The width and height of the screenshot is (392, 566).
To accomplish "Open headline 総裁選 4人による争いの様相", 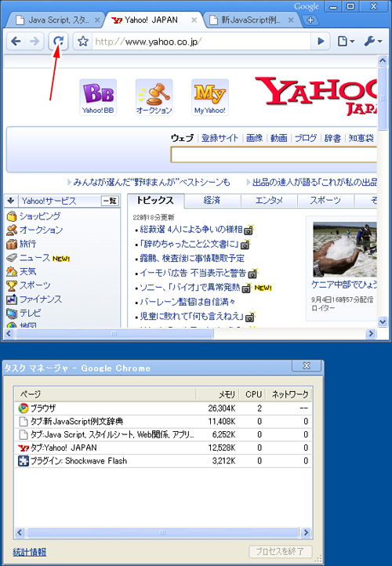I will coord(191,229).
